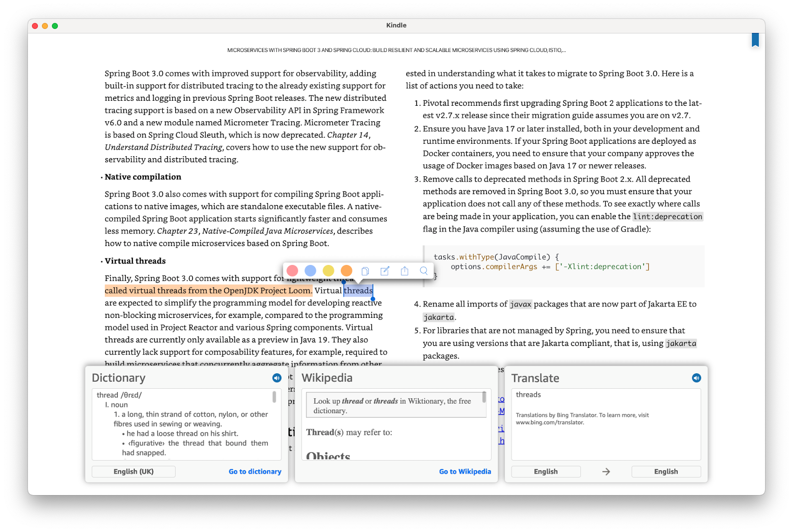Toggle the page bookmark ribbon
793x532 pixels.
click(755, 40)
